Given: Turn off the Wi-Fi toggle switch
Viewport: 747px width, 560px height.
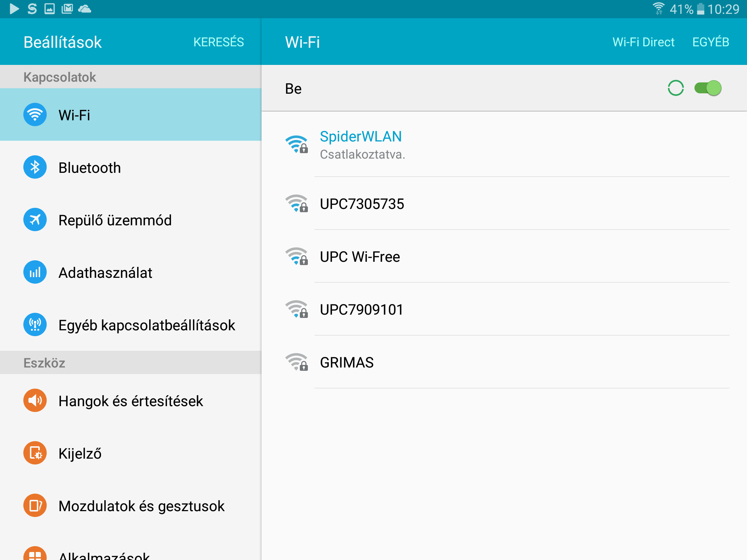Looking at the screenshot, I should [x=708, y=88].
